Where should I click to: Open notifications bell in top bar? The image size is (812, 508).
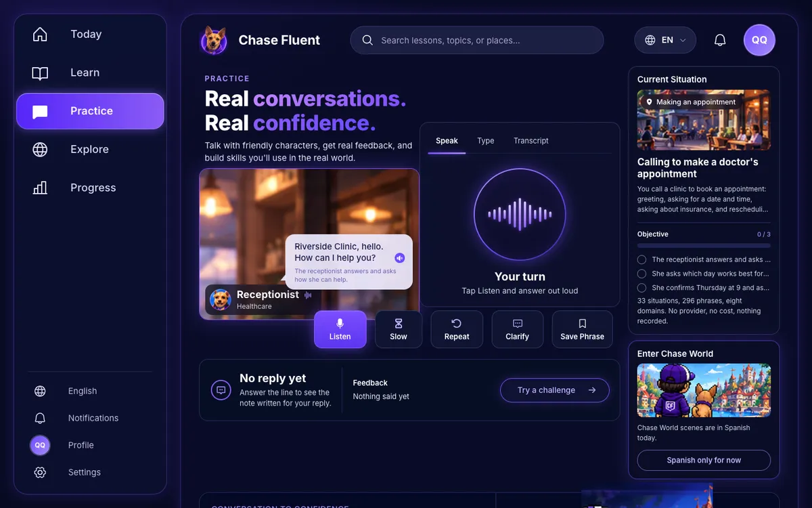(720, 41)
